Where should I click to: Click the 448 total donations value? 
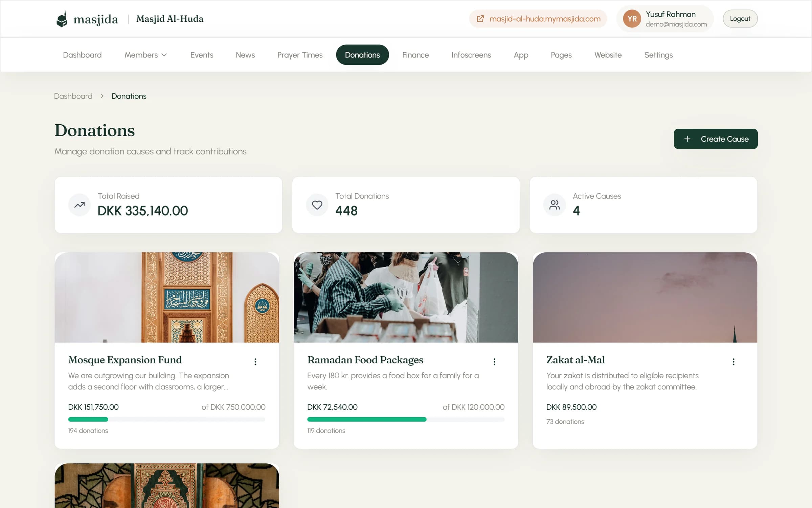click(346, 211)
